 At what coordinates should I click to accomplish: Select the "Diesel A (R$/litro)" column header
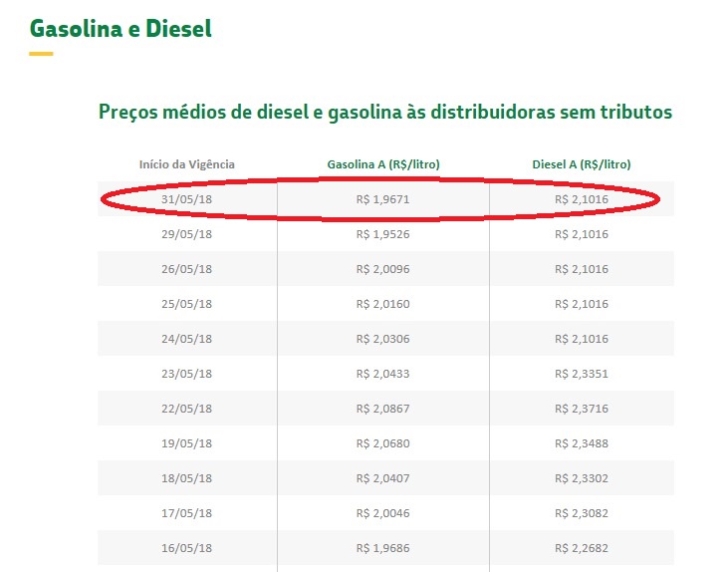pos(582,164)
